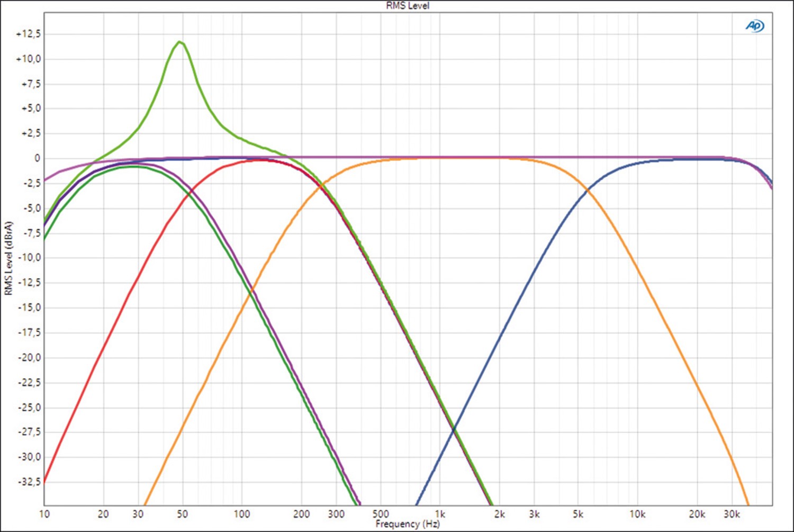This screenshot has height=532, width=794.
Task: Click the AP logo in the graph corner
Action: click(x=754, y=25)
